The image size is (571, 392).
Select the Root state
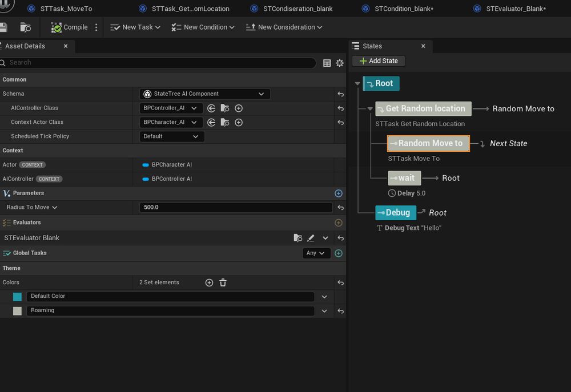coord(381,83)
